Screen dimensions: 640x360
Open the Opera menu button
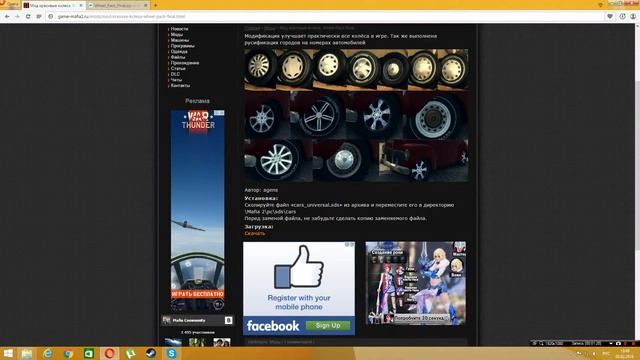click(10, 4)
